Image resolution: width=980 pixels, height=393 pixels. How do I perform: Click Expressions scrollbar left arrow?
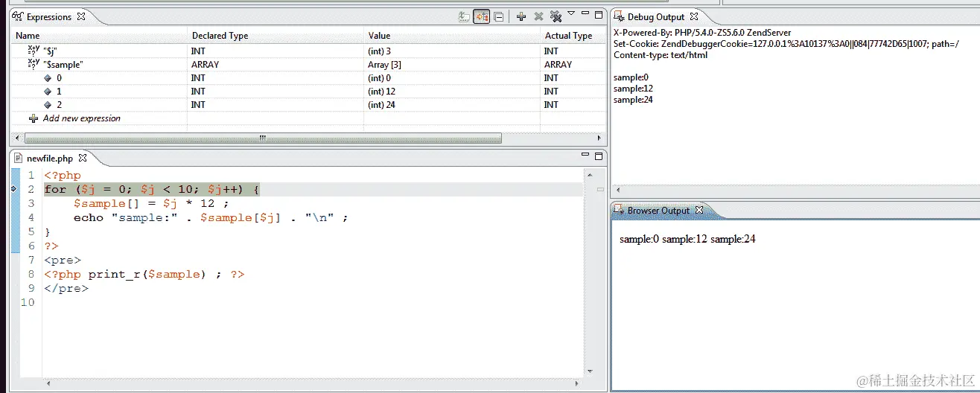coord(17,138)
